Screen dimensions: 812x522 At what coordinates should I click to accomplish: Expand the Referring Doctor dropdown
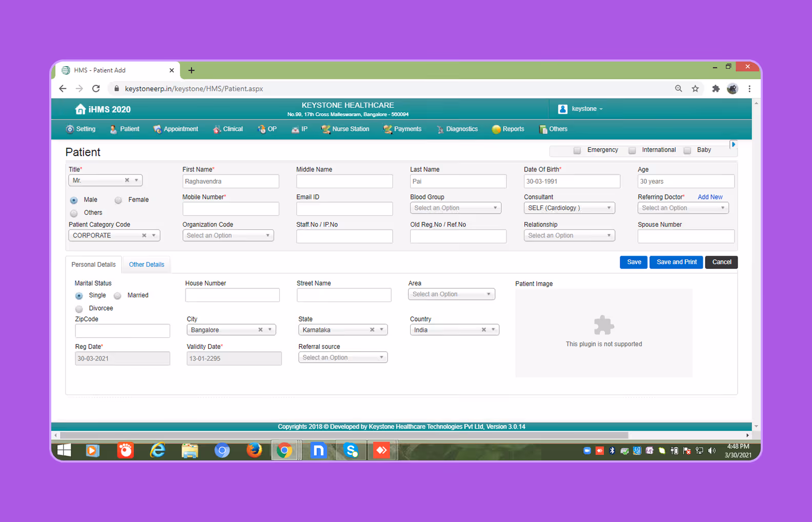click(683, 208)
